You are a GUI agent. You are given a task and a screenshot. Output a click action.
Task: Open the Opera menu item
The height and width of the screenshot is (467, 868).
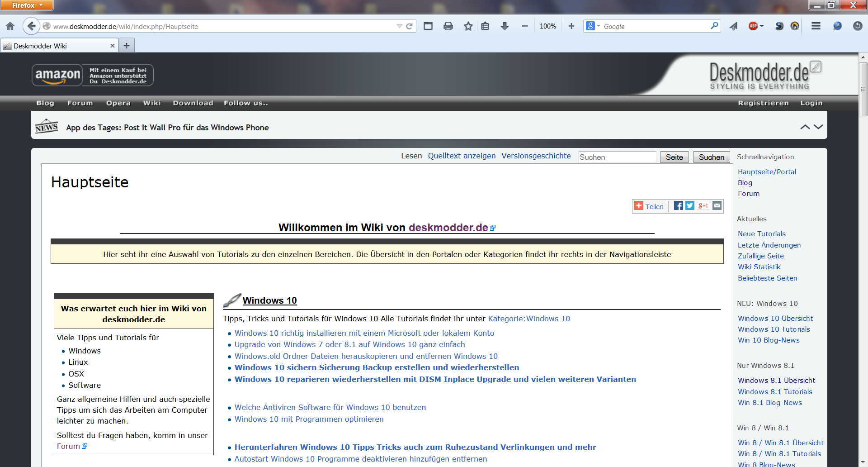click(118, 103)
